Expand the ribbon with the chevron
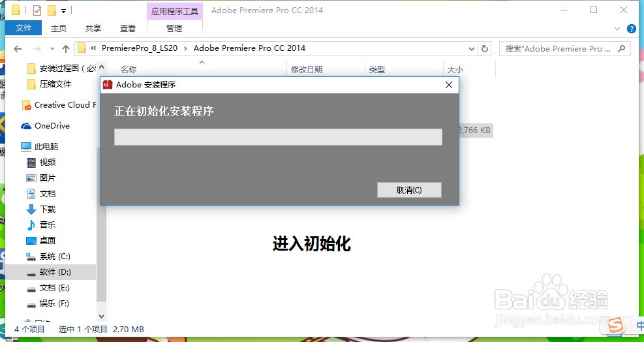This screenshot has width=644, height=342. tap(617, 29)
